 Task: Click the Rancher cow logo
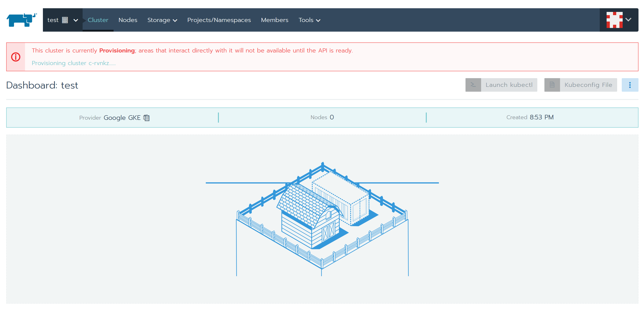22,20
